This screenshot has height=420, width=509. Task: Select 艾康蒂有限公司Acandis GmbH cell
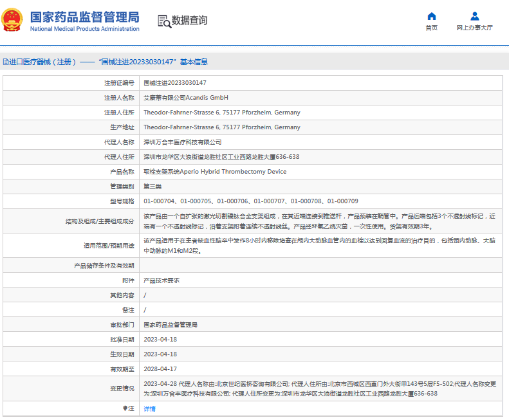[186, 98]
